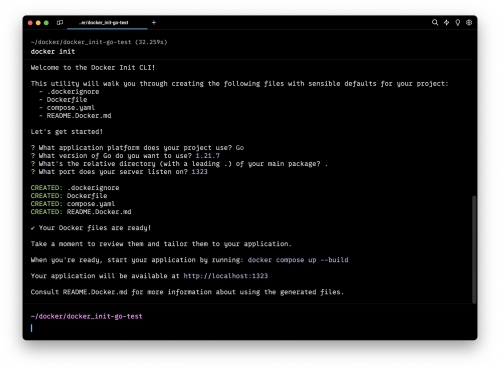Click 'Welcome to the Docker Init CLI!' text
The width and height of the screenshot is (500, 370).
[93, 68]
